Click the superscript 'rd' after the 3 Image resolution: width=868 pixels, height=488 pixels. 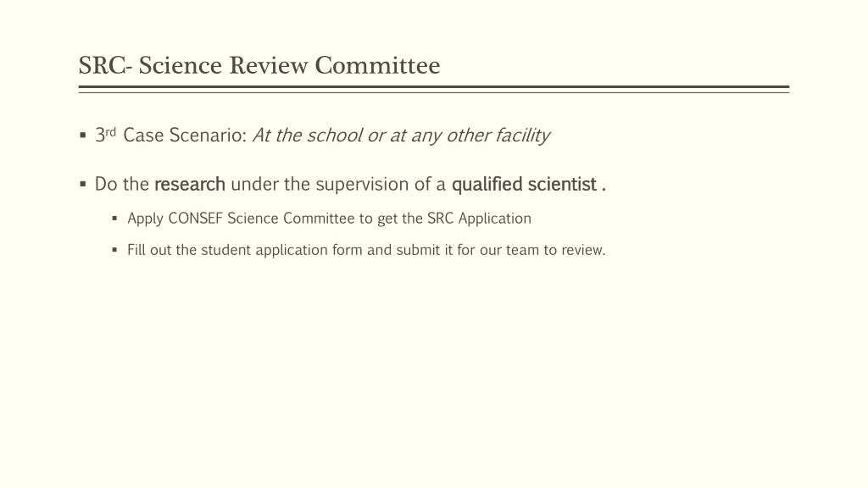coord(111,131)
